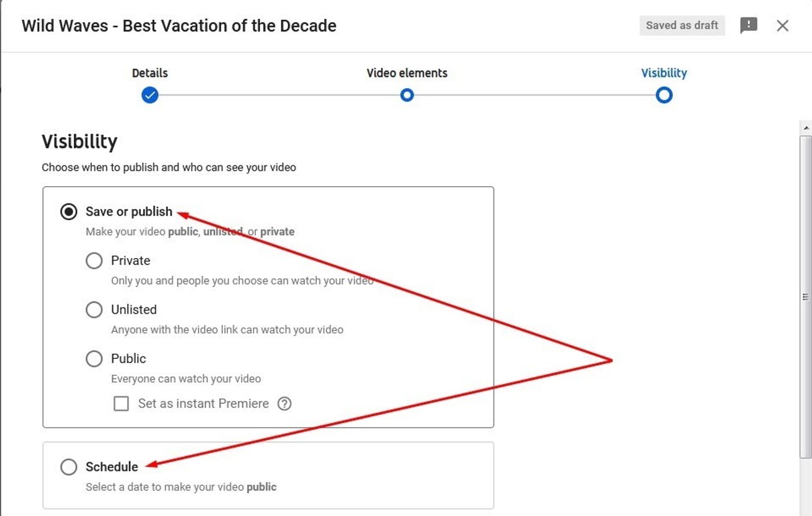Click the Video elements progress circle
The image size is (812, 516).
407,95
